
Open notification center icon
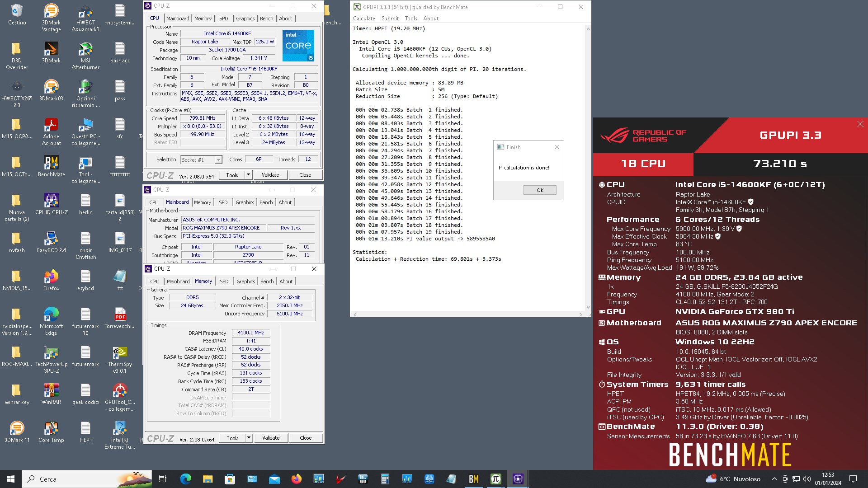(853, 479)
